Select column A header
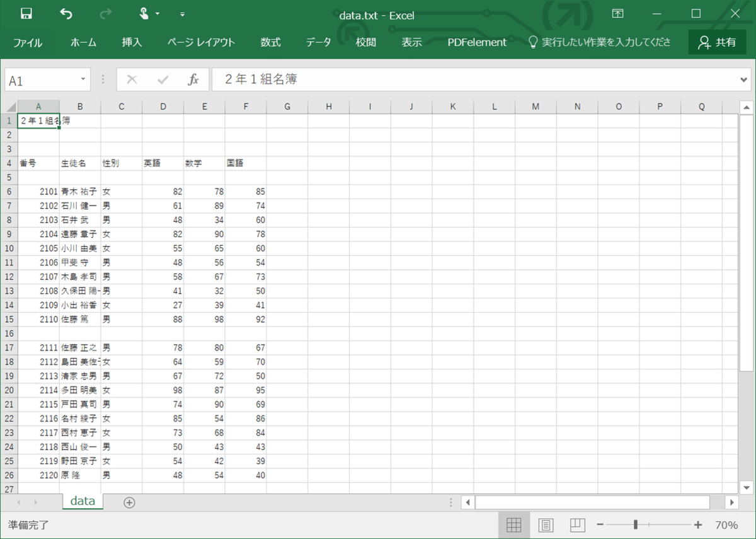The width and height of the screenshot is (756, 539). [x=38, y=107]
